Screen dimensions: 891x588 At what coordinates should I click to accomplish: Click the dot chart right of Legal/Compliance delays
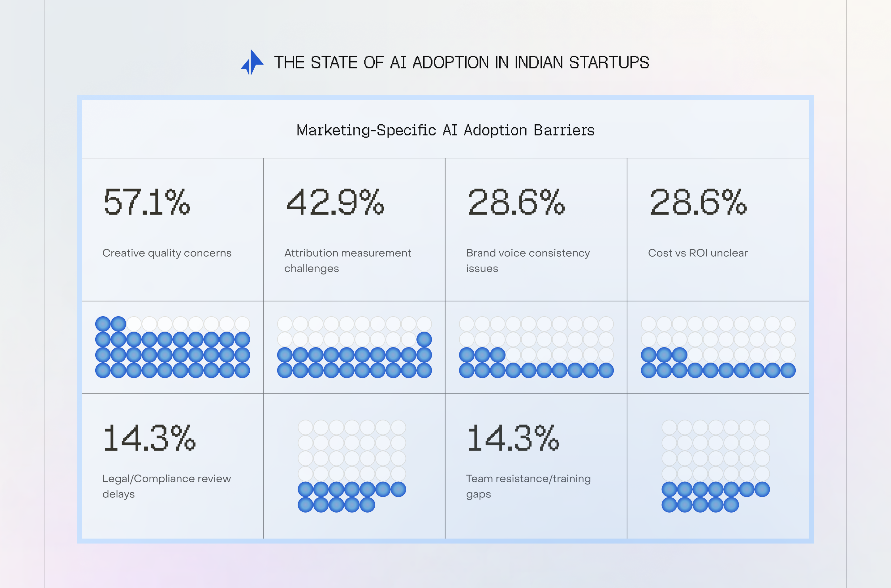coord(352,466)
